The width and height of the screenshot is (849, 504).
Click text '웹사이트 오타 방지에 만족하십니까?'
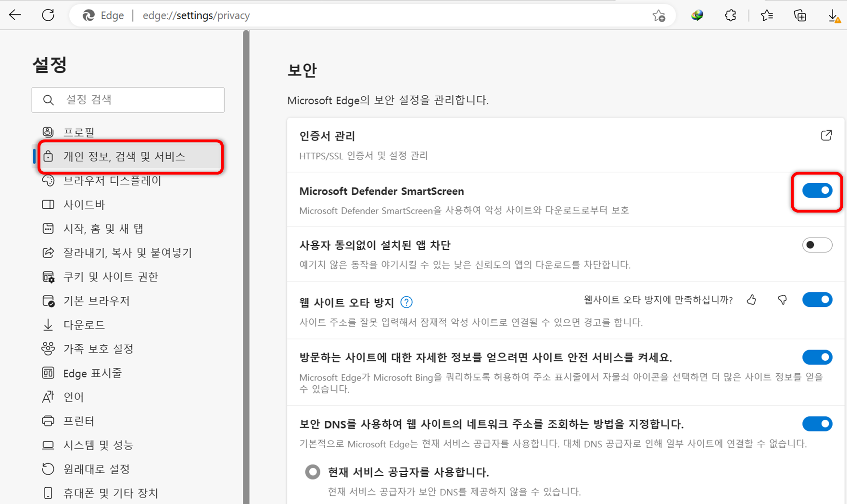click(x=659, y=300)
